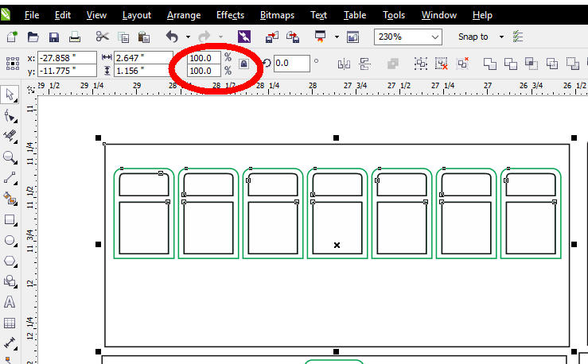Toggle the lock ratio padlock button

click(x=245, y=64)
